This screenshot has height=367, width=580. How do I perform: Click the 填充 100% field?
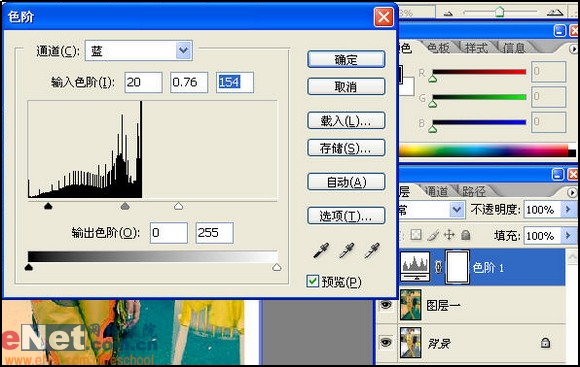pyautogui.click(x=543, y=235)
